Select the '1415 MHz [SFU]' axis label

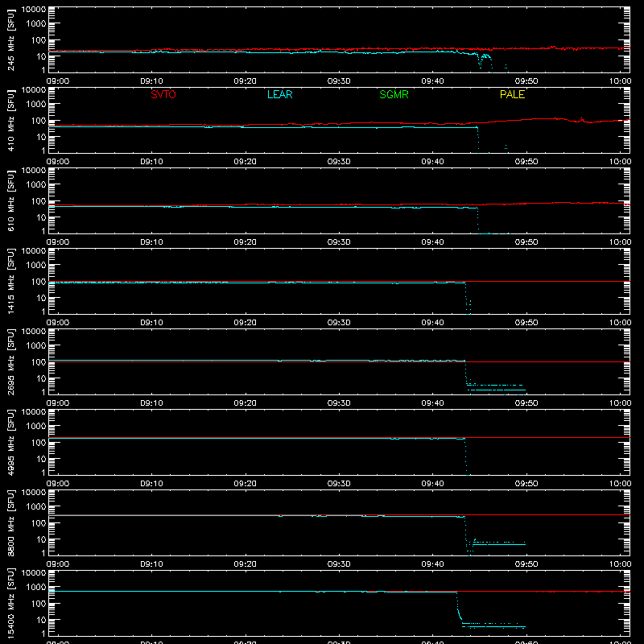click(x=10, y=281)
